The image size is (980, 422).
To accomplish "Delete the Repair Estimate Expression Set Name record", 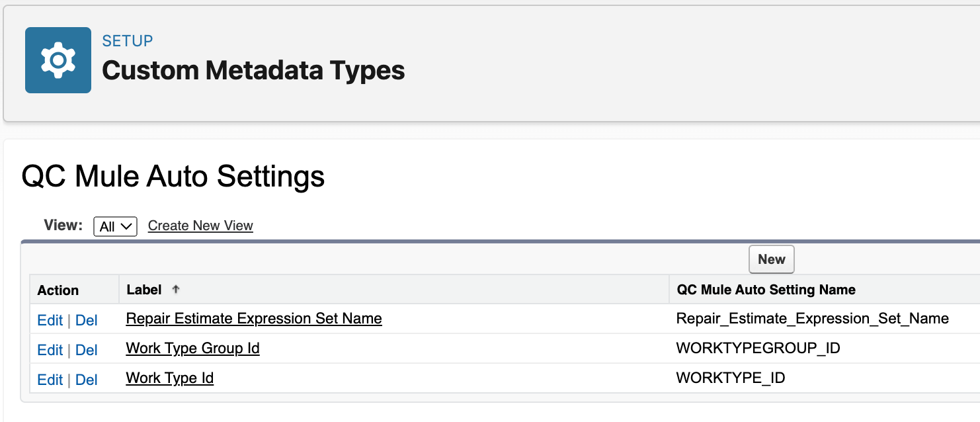I will tap(87, 320).
